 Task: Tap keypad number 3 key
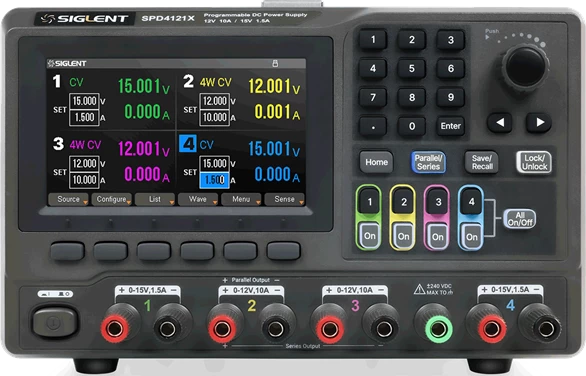click(x=451, y=40)
